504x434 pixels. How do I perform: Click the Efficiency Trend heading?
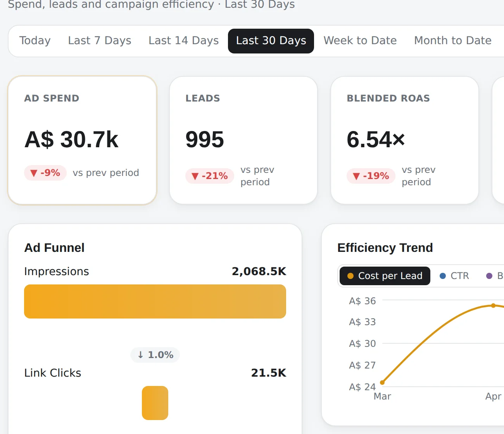[385, 248]
